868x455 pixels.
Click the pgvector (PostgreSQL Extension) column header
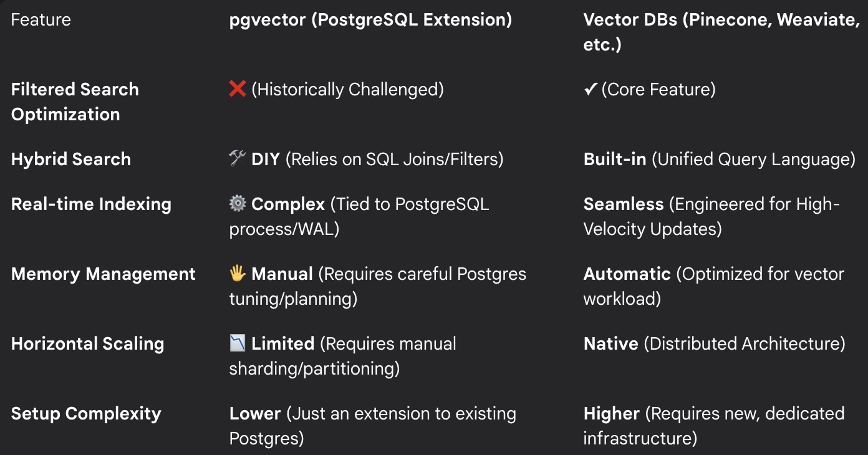click(x=370, y=20)
